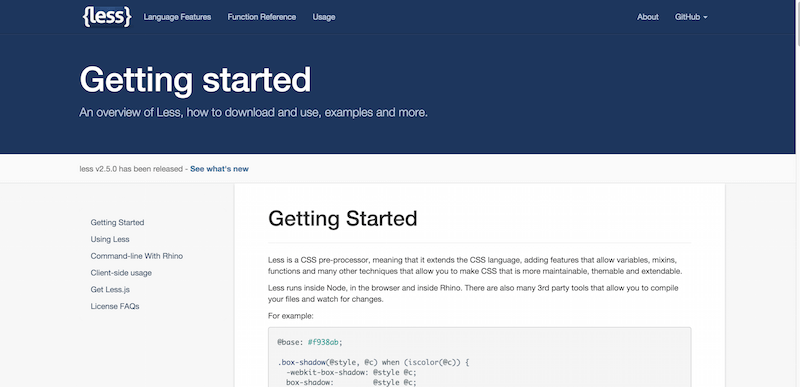Click the Getting Started article heading
Screen dimensions: 800x387
[342, 219]
